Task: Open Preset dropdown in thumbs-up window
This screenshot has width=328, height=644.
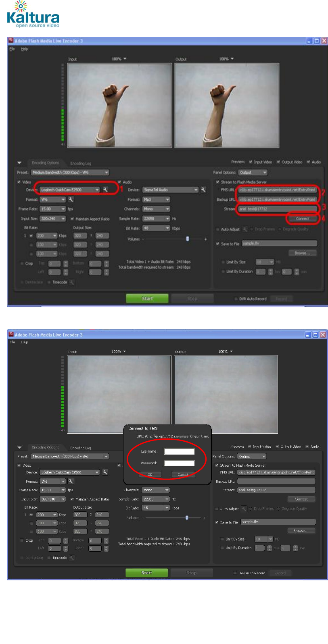Action: [x=70, y=172]
